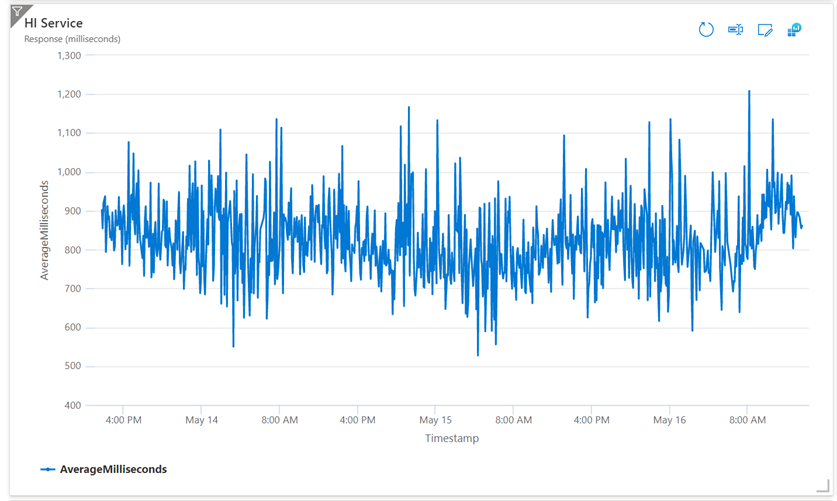Click the 800 y-axis tick label
Image resolution: width=837 pixels, height=501 pixels.
tap(71, 250)
